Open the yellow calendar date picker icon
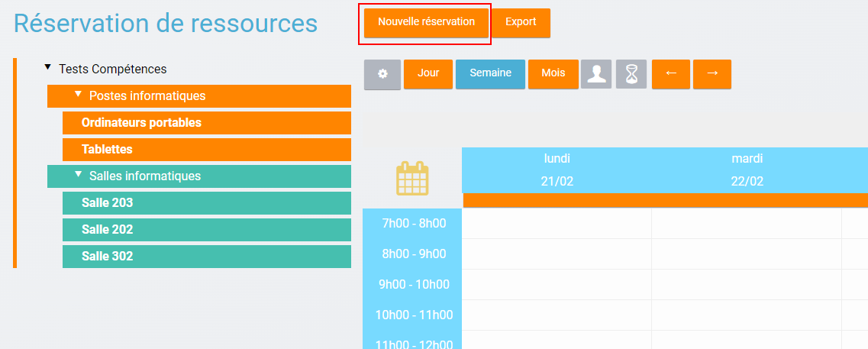 (412, 179)
